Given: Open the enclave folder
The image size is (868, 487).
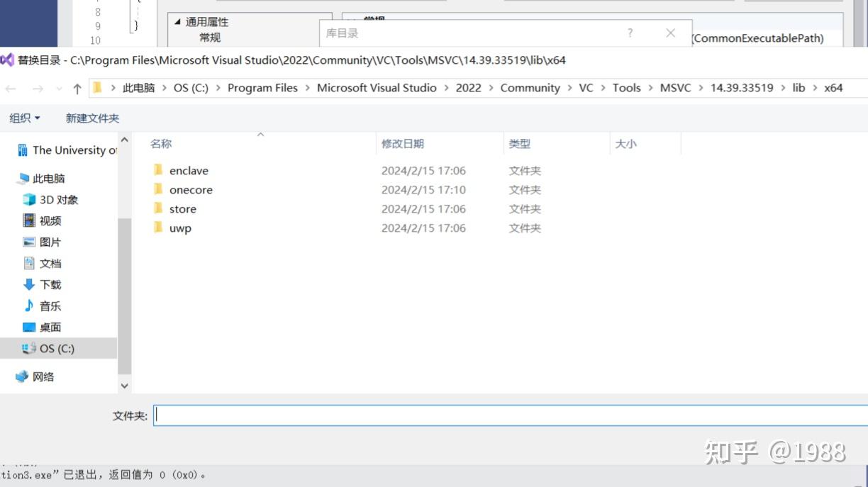Looking at the screenshot, I should pos(189,170).
